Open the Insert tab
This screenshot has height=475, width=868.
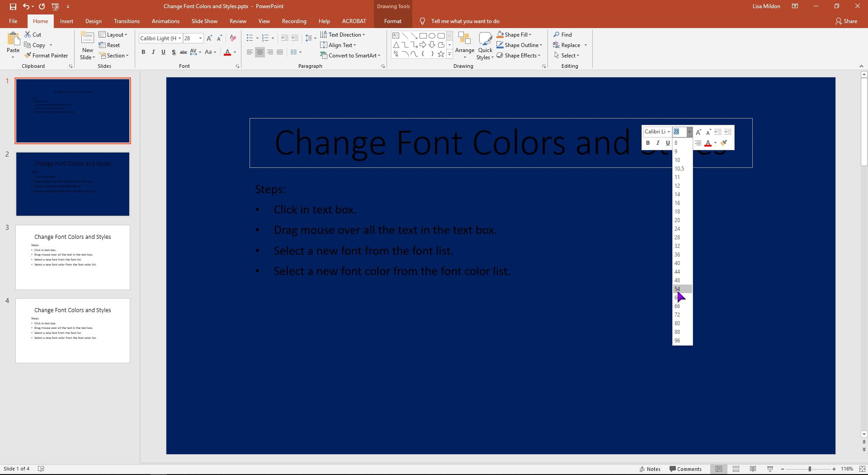click(66, 21)
